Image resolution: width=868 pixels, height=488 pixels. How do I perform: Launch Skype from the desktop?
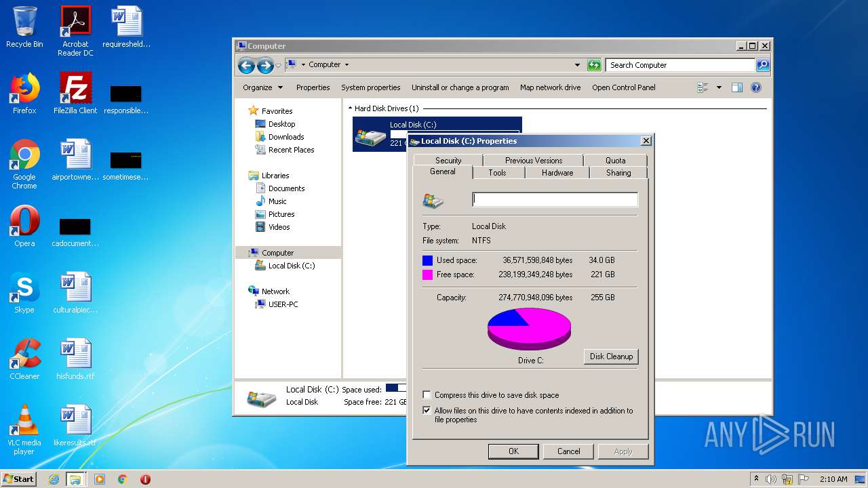click(x=24, y=293)
